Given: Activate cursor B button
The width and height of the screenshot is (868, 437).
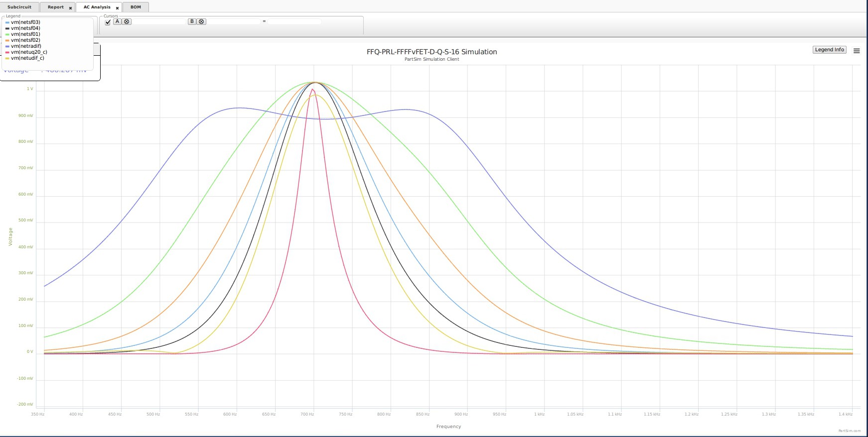Looking at the screenshot, I should [x=192, y=21].
